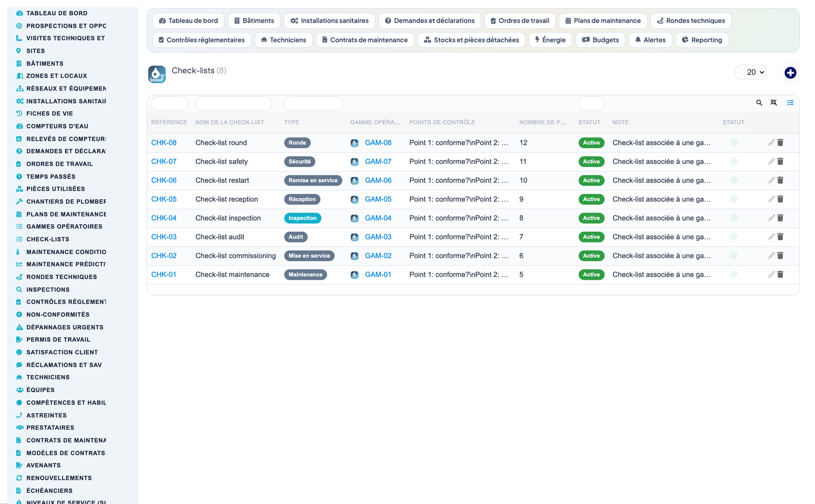Click the Inspections magnifier sidebar icon
The height and width of the screenshot is (504, 815).
tap(19, 289)
